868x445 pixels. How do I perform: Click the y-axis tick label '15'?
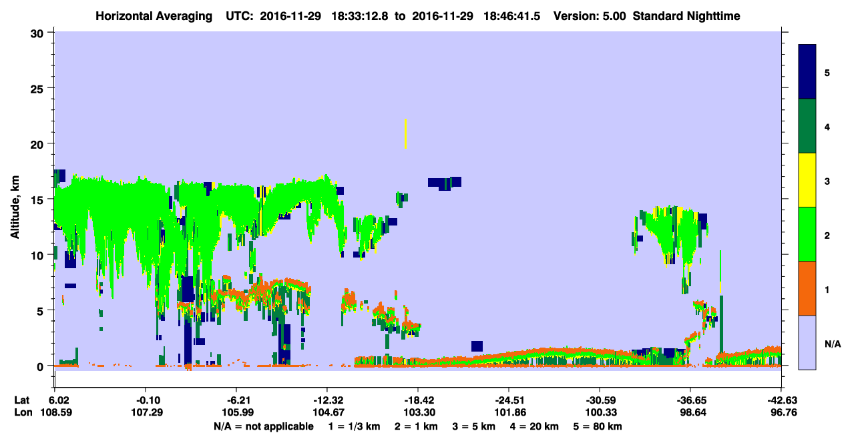click(x=39, y=199)
